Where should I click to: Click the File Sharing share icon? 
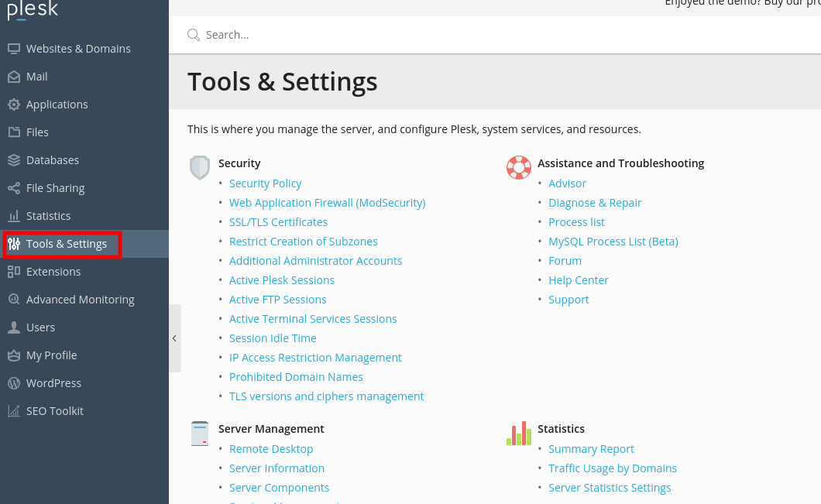tap(14, 188)
